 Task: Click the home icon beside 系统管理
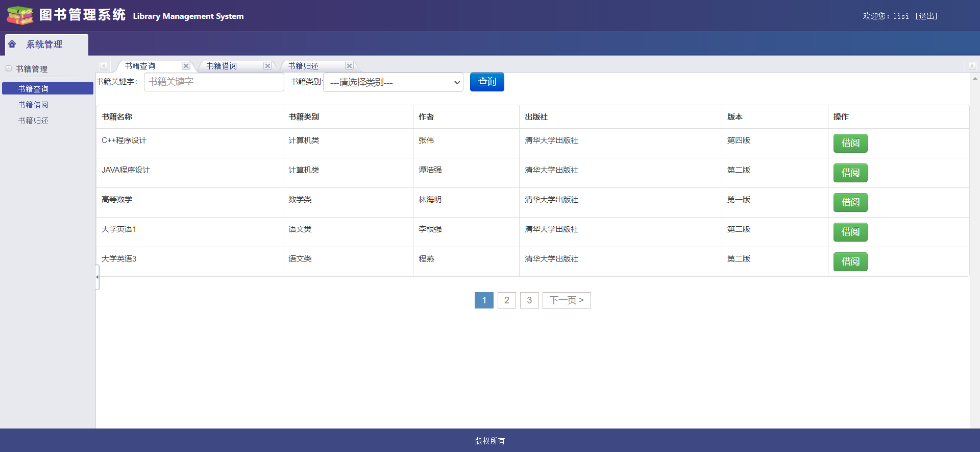[12, 44]
